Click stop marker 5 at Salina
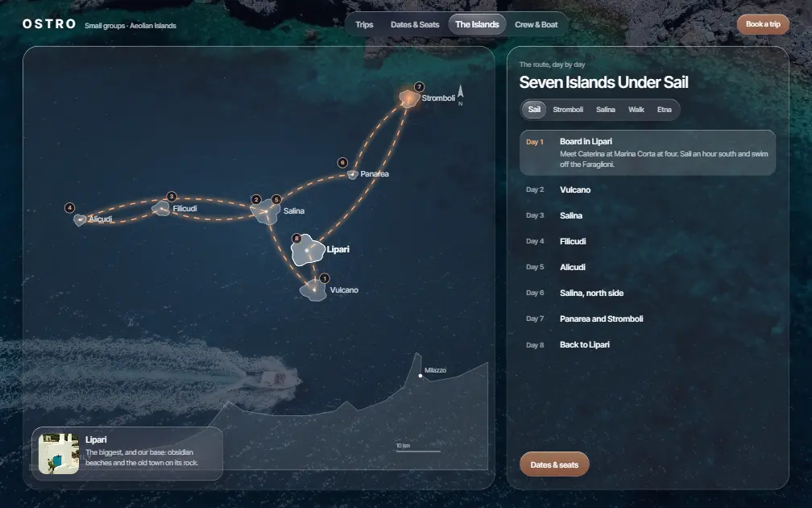The height and width of the screenshot is (508, 812). (x=276, y=200)
